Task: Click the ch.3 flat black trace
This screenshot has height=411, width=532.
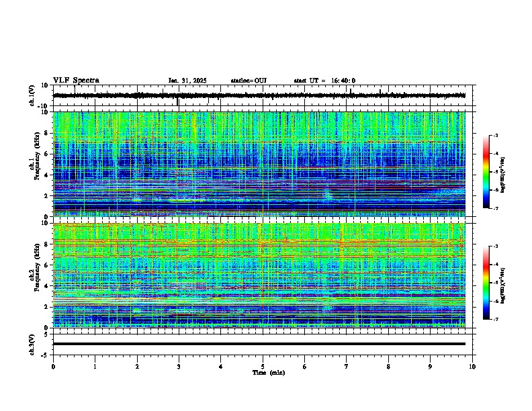Action: (259, 344)
